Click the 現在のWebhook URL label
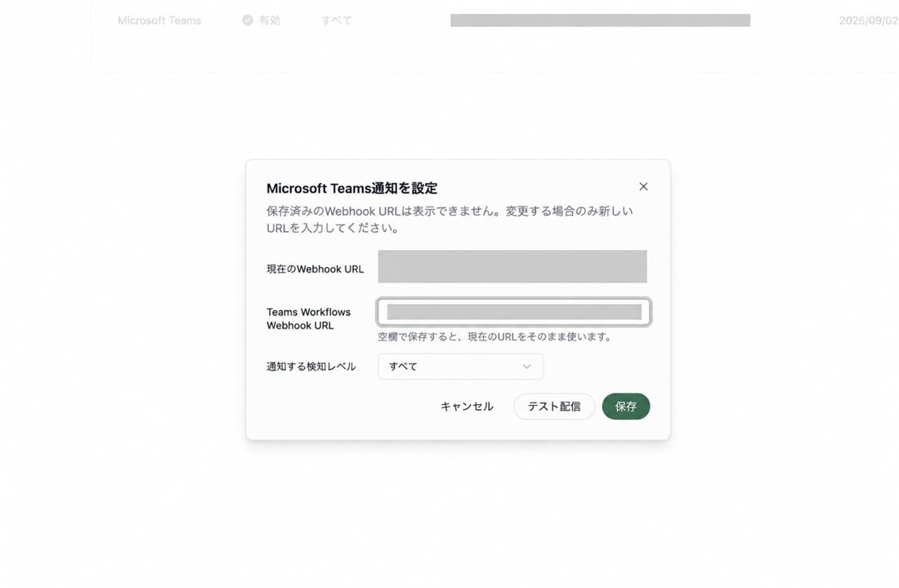899x588 pixels. [315, 269]
